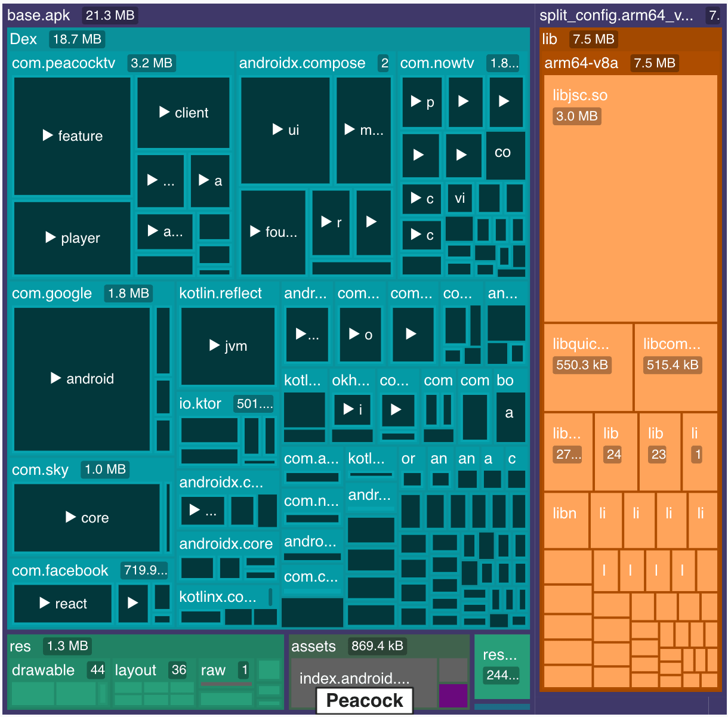Click the purple tile in assets

pyautogui.click(x=453, y=696)
